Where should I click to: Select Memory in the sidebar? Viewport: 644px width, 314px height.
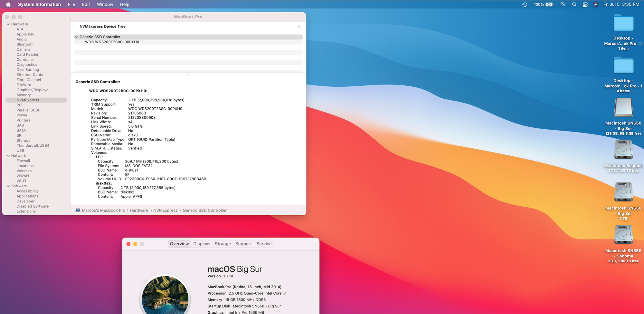[x=24, y=95]
